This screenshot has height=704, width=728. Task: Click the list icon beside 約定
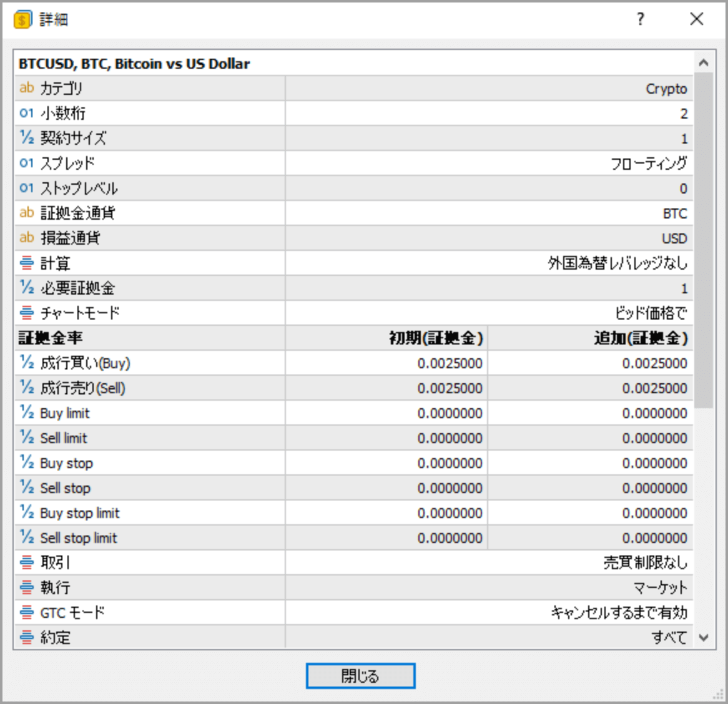(26, 638)
